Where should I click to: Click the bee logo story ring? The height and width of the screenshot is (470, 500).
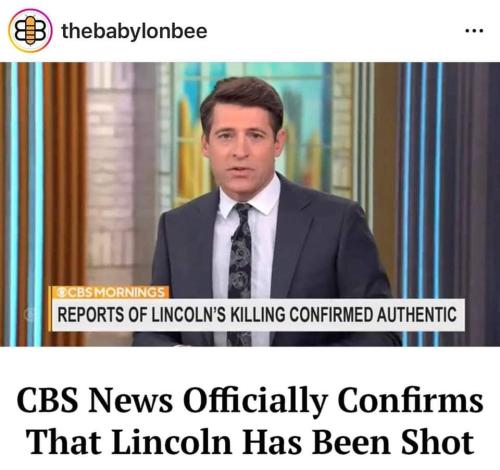coord(30,31)
